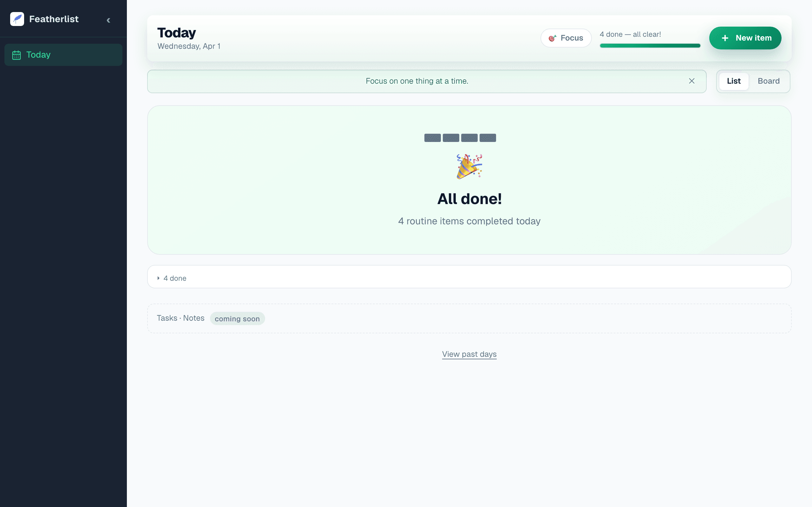
Task: Click the first gray routine segment block
Action: click(433, 138)
